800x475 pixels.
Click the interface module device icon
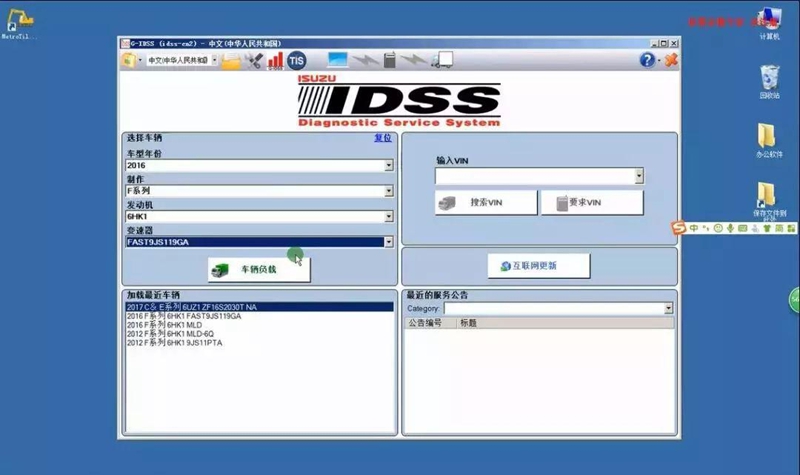[390, 60]
